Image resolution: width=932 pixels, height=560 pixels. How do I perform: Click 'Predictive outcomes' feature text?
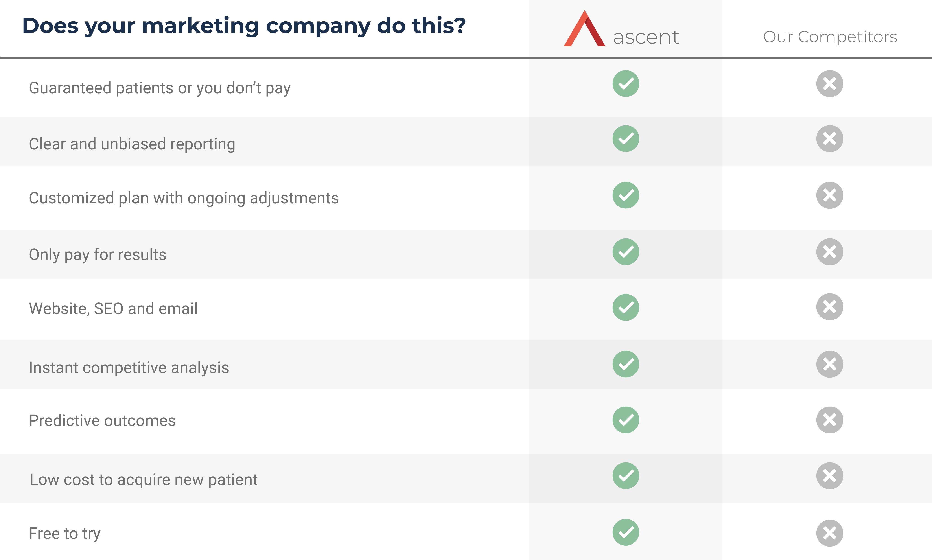click(x=102, y=421)
